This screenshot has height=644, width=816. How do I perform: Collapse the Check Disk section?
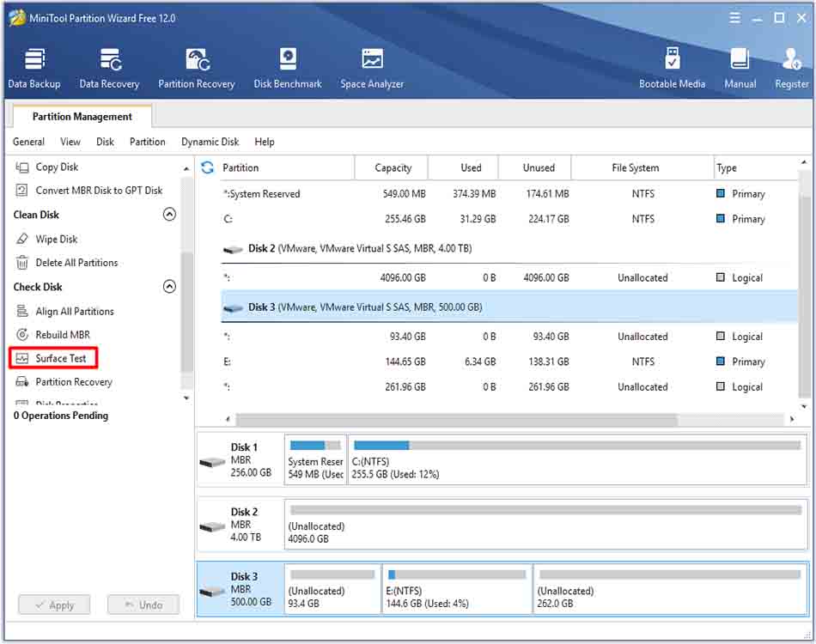point(169,287)
